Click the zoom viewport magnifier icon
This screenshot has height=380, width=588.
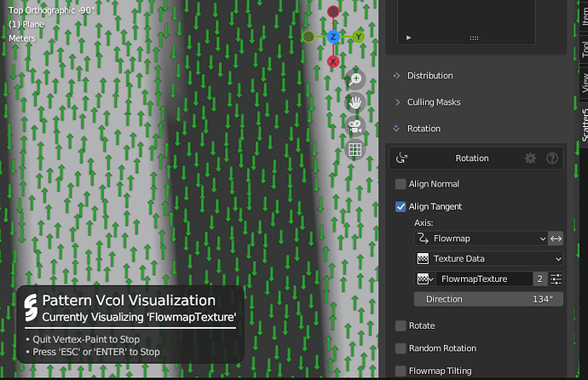[355, 79]
